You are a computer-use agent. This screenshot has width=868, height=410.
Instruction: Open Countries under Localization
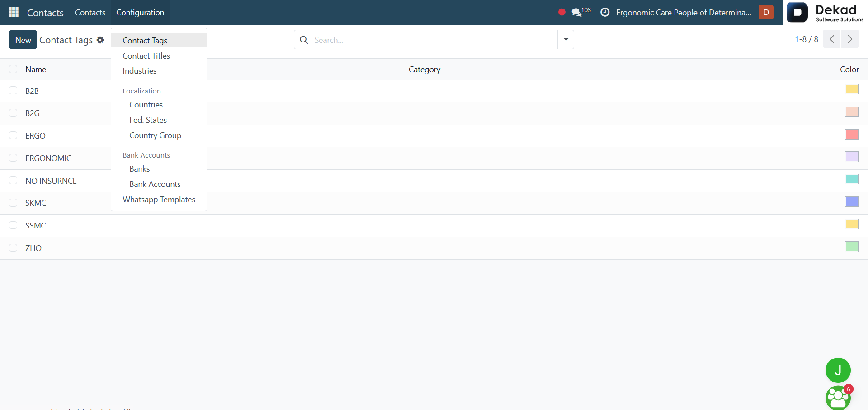pyautogui.click(x=159, y=105)
